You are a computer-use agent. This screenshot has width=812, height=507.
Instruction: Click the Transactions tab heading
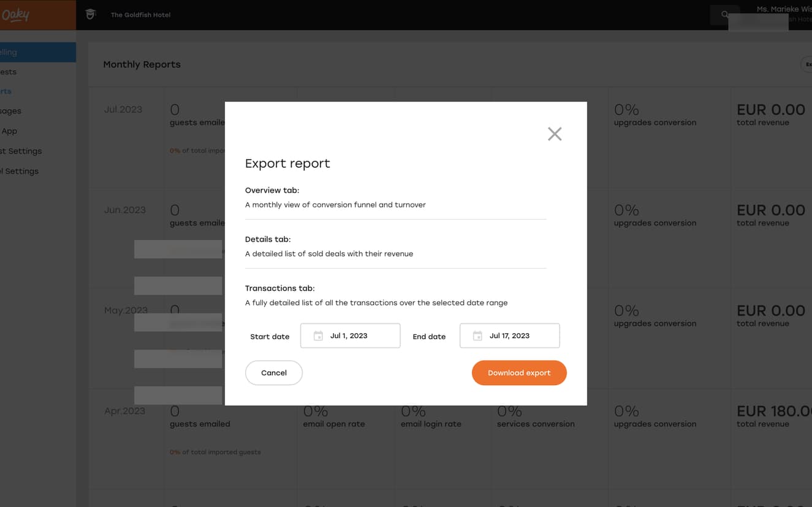279,288
